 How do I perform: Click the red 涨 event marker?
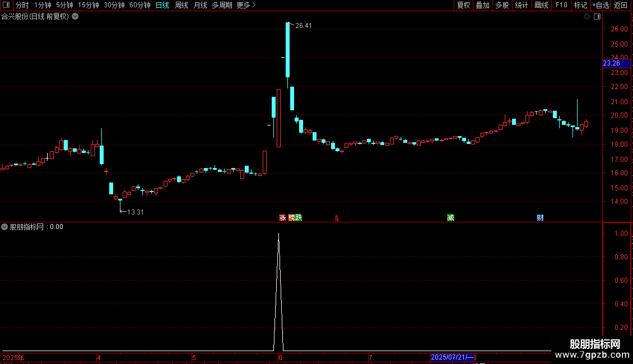282,217
